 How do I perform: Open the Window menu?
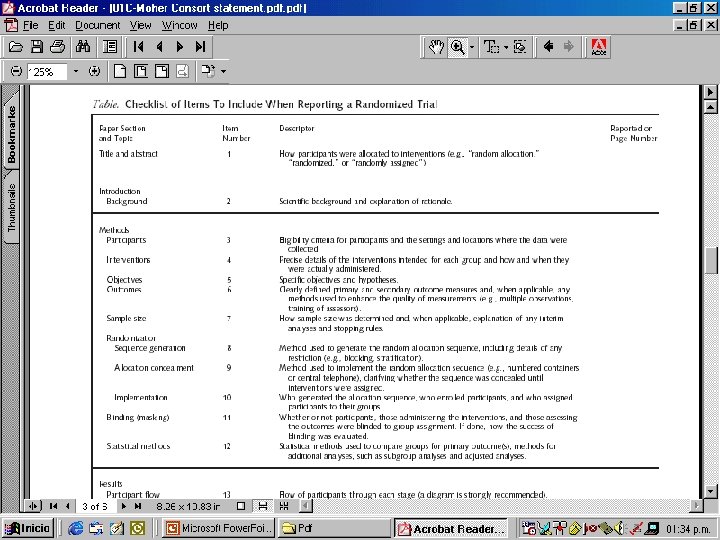click(180, 25)
